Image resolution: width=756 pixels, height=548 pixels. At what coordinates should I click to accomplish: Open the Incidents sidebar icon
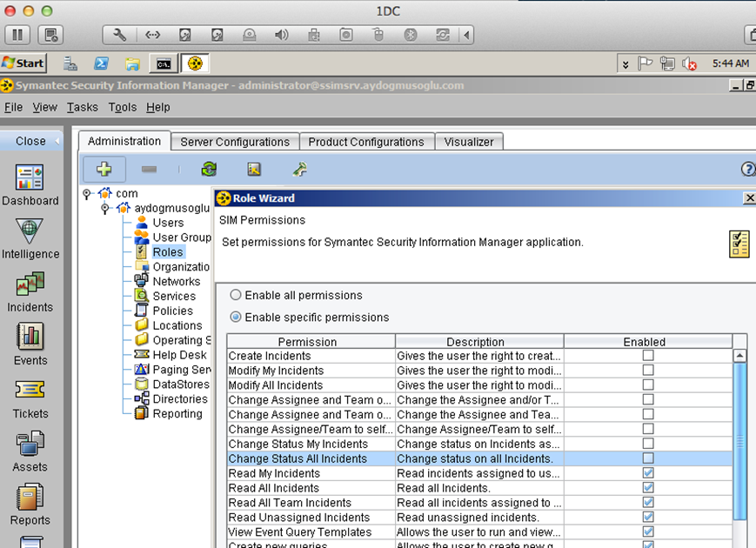tap(30, 284)
